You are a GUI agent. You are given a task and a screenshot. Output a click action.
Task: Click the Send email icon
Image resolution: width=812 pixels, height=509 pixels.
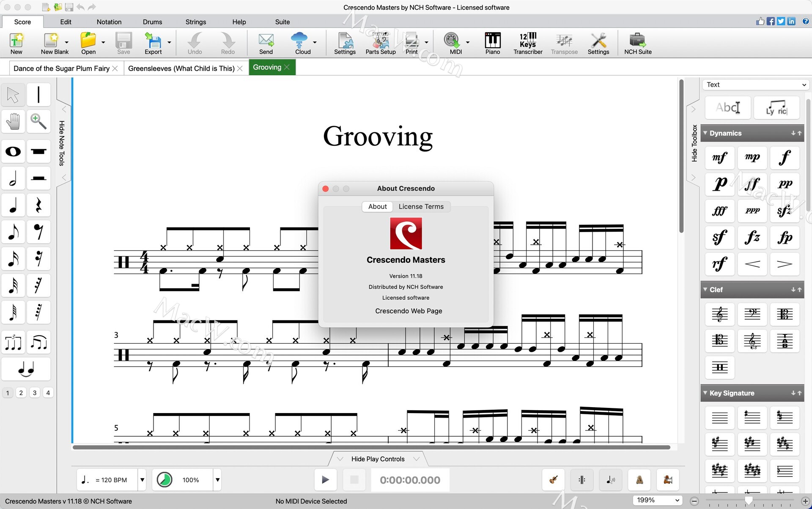266,43
